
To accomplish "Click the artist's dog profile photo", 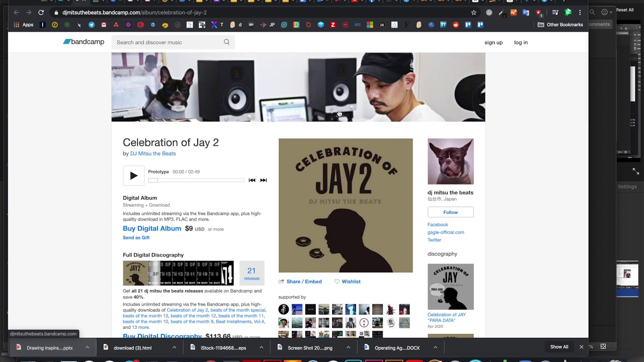I will click(x=450, y=161).
